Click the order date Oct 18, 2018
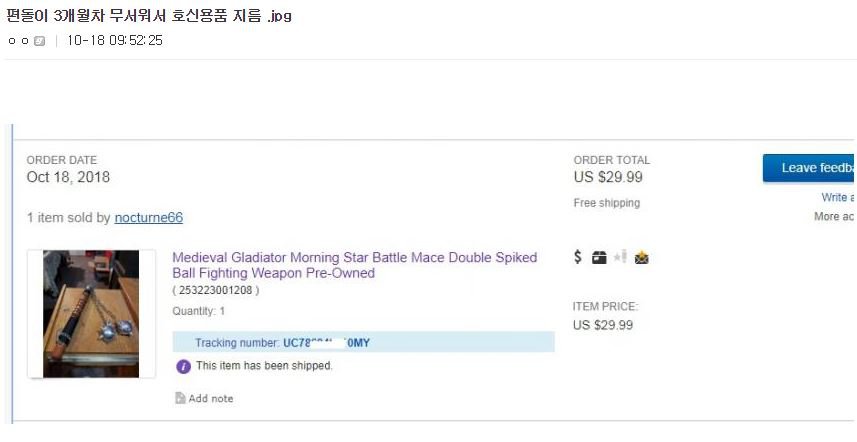 pos(68,177)
